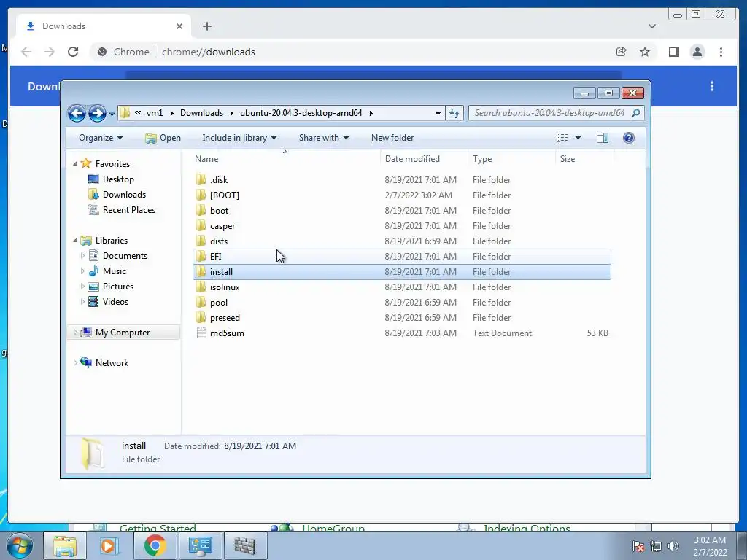The height and width of the screenshot is (560, 747).
Task: Expand the Documents library
Action: pyautogui.click(x=82, y=256)
